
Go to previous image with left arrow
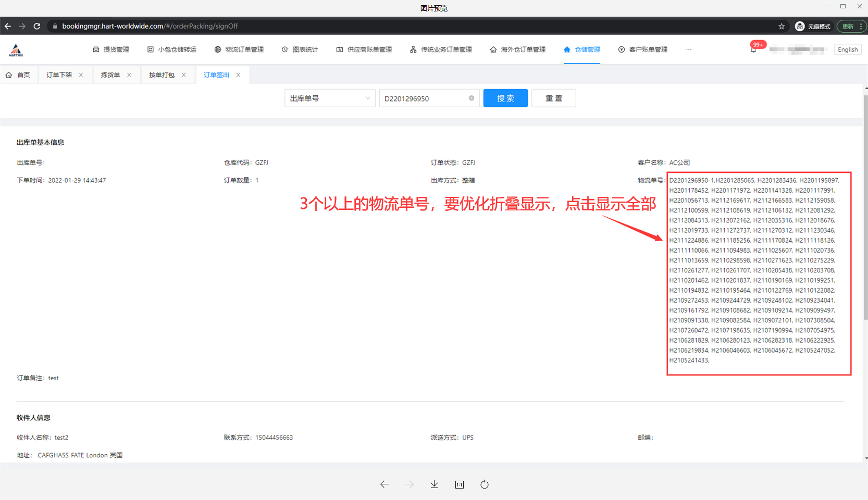point(385,484)
